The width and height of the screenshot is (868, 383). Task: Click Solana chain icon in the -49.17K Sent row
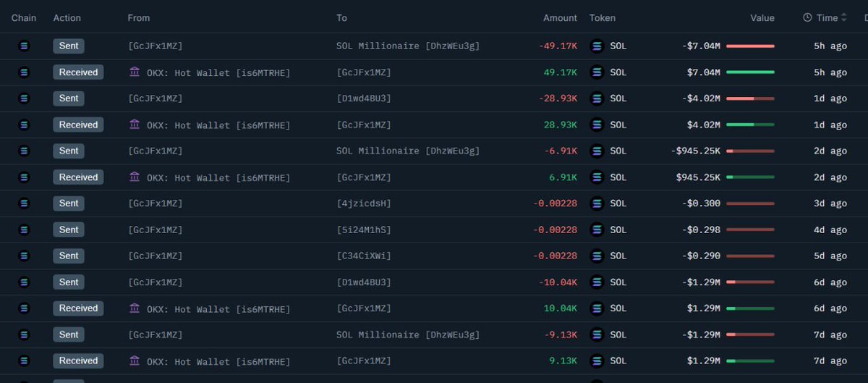click(x=24, y=46)
